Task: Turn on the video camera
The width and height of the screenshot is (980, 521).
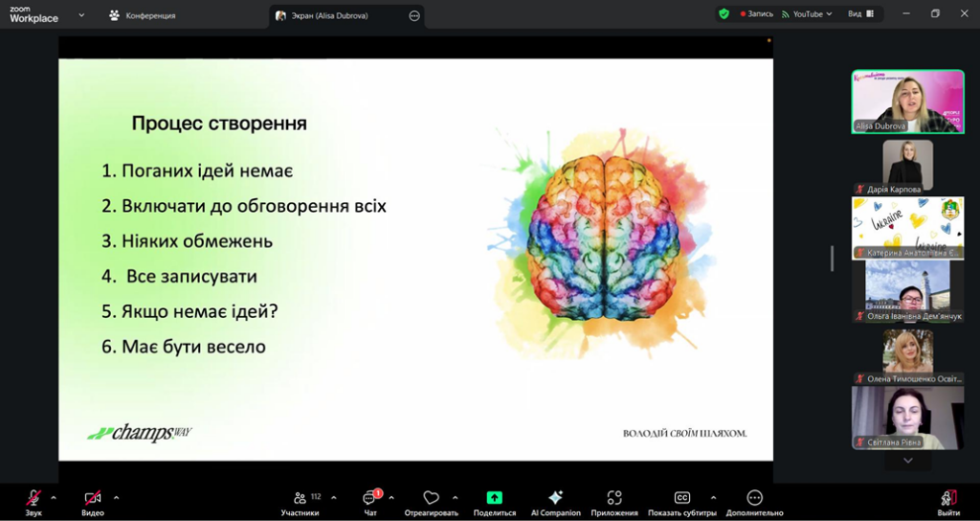Action: pyautogui.click(x=93, y=498)
